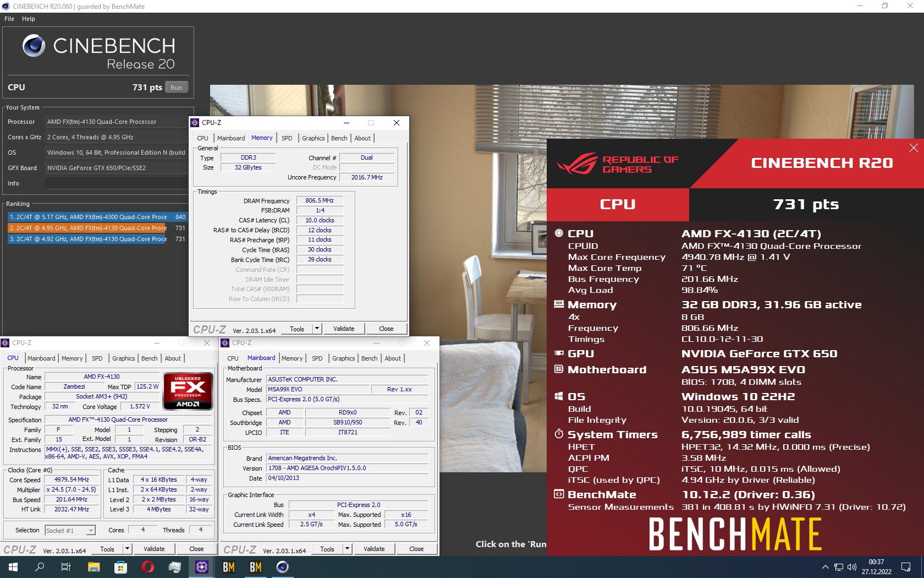Open notification center icon
Image resolution: width=924 pixels, height=578 pixels.
[906, 567]
